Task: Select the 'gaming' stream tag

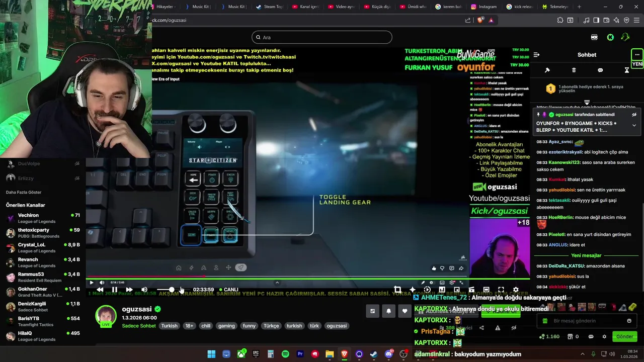Action: (226, 326)
